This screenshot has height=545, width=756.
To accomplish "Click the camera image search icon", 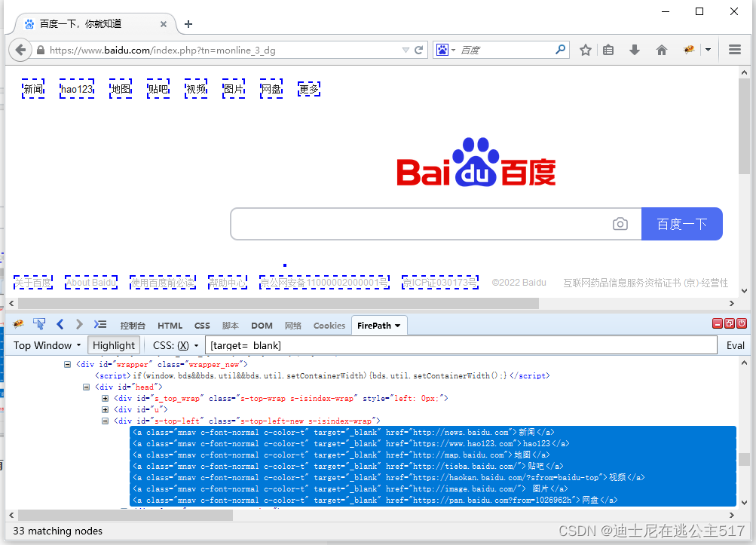I will [x=620, y=224].
